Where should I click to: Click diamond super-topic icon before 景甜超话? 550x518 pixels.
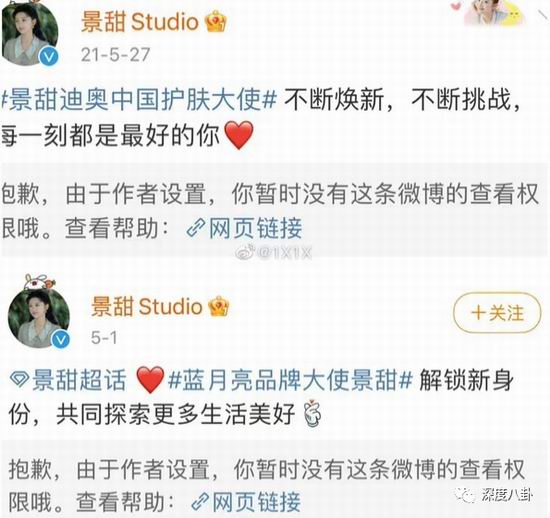(20, 380)
